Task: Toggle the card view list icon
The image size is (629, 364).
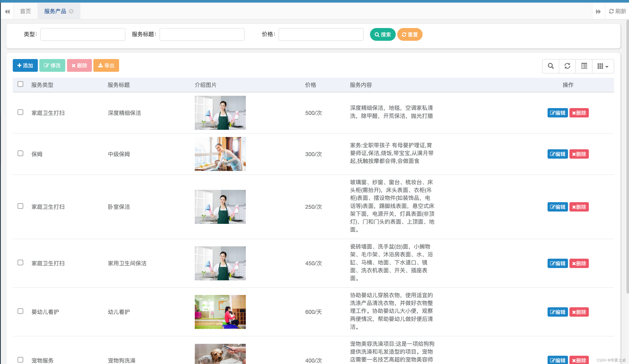Action: pos(584,66)
